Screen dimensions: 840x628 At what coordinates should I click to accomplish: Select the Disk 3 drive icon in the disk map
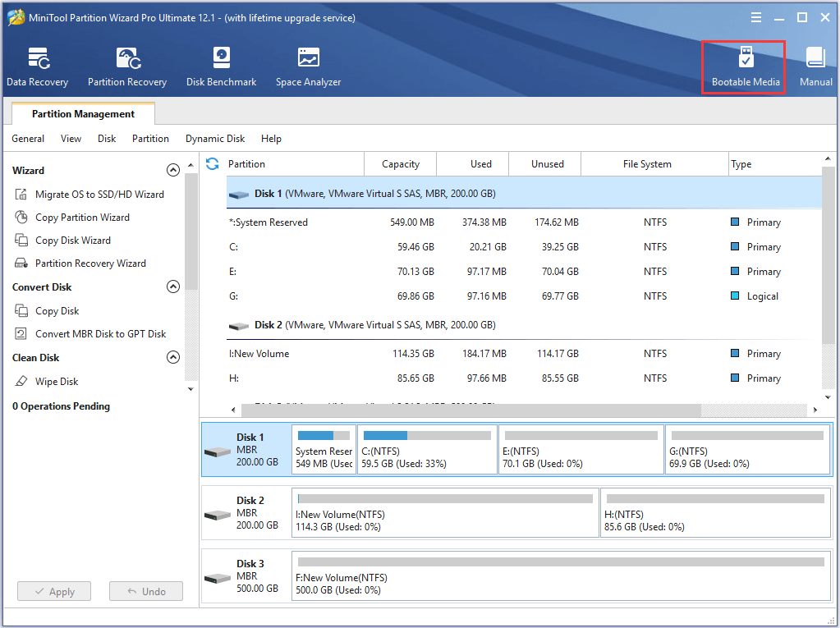coord(218,579)
